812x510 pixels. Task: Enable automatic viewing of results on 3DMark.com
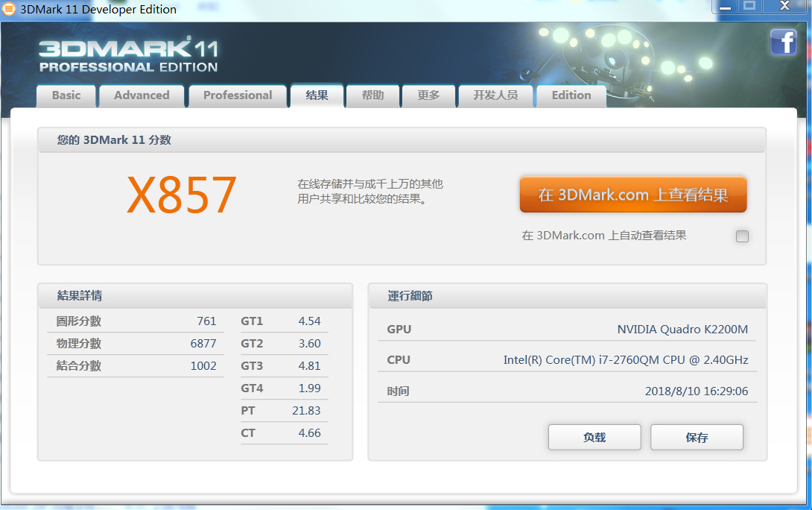742,236
